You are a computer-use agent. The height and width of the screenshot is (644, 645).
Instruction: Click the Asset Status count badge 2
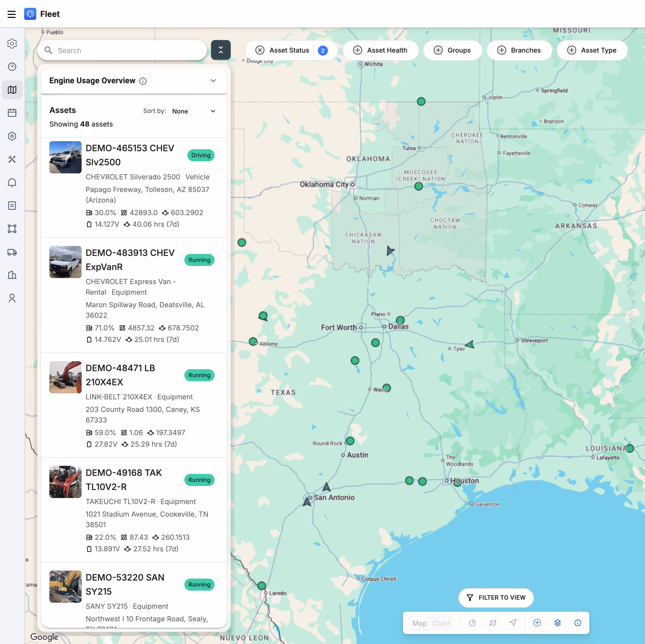tap(322, 51)
